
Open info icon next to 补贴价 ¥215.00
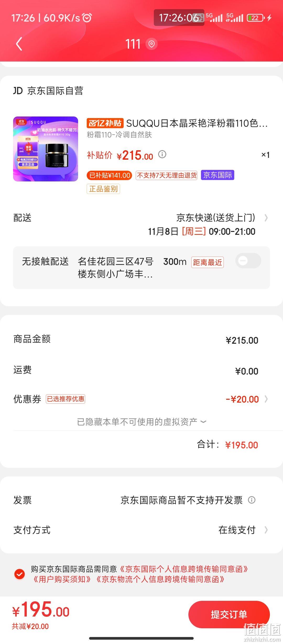pos(162,154)
